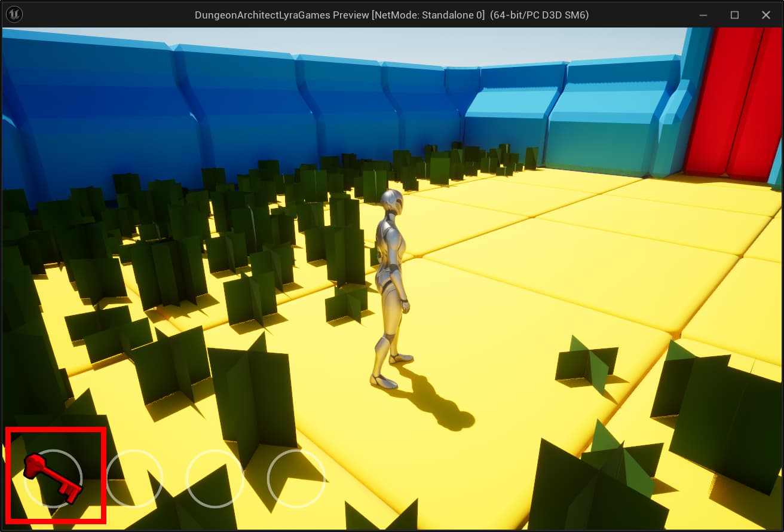Select the rightmost empty inventory slot circle
Viewport: 784px width, 532px height.
point(296,479)
